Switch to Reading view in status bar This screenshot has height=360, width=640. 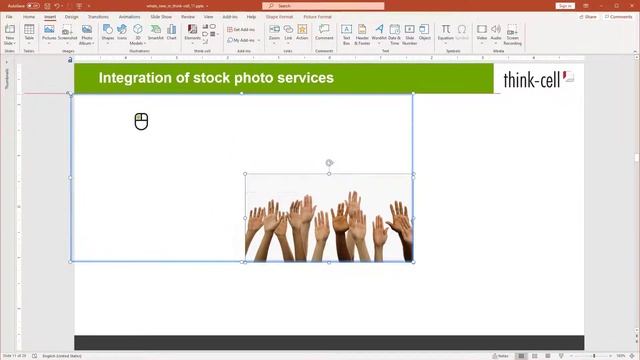pyautogui.click(x=548, y=356)
